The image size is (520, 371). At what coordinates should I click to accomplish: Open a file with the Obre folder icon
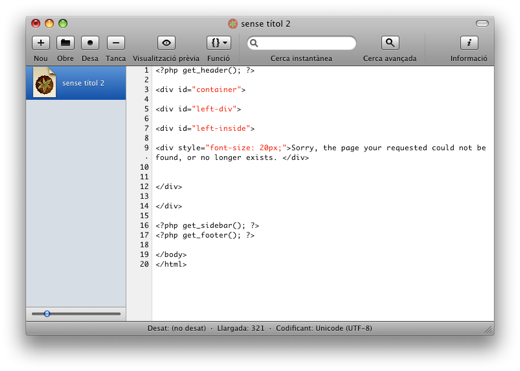point(65,43)
